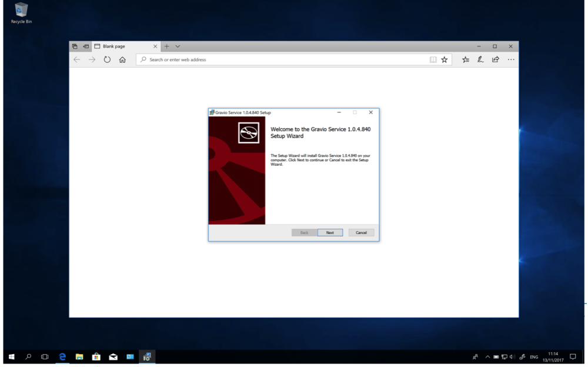Screen dimensions: 588x367
Task: Open the Recycle Bin desktop icon
Action: (21, 14)
